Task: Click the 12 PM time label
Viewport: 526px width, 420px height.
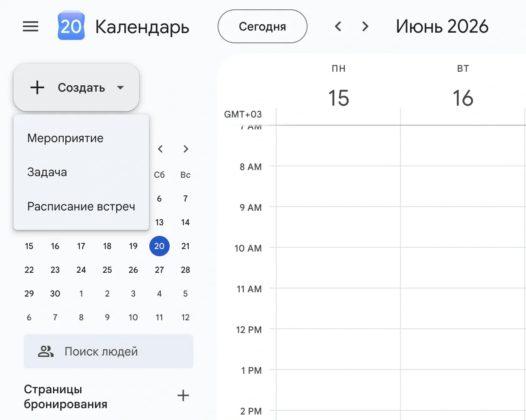Action: coord(249,330)
